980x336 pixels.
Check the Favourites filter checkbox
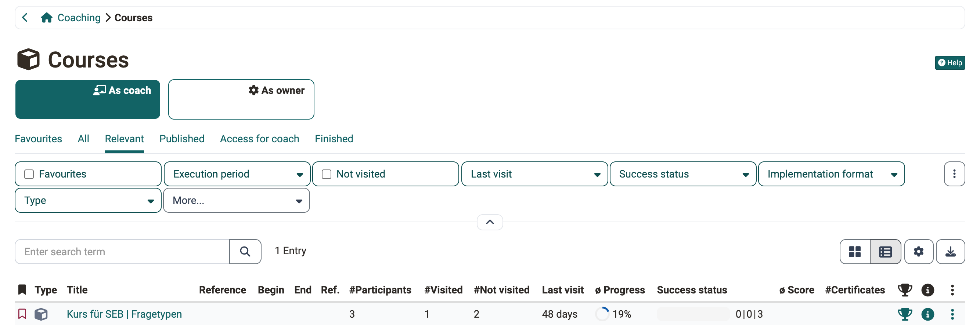pos(29,174)
